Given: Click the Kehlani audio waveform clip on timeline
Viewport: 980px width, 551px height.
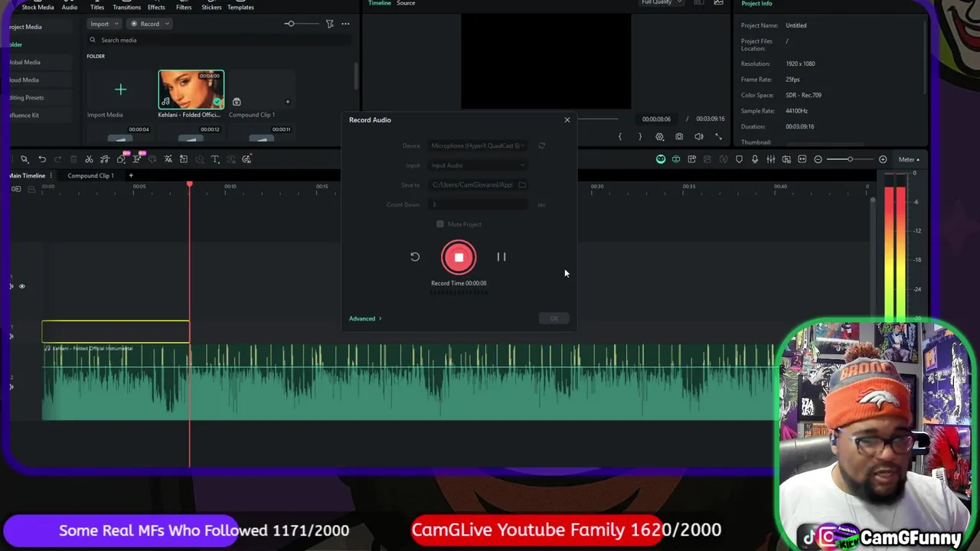Looking at the screenshot, I should [410, 382].
